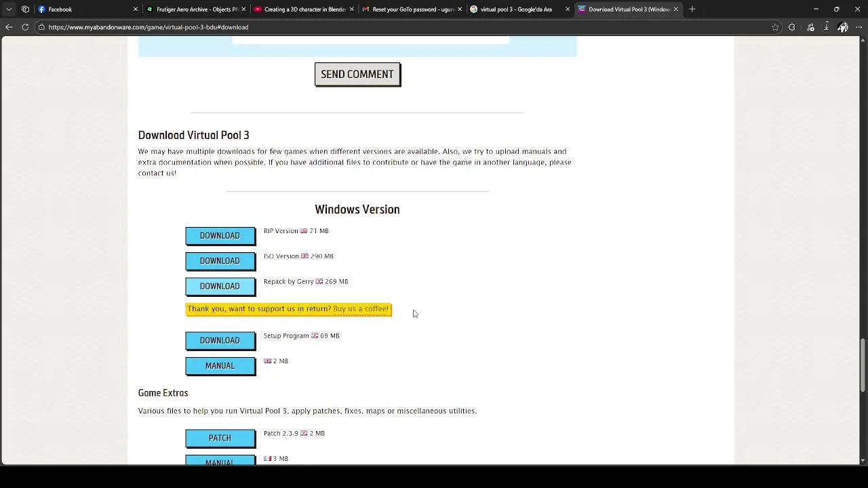Close the virtual pool 3 Google tab

(x=568, y=9)
